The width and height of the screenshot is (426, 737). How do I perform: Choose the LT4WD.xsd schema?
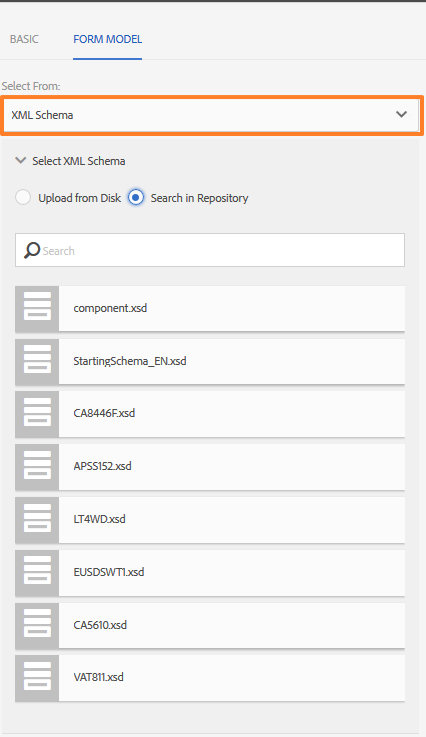(210, 520)
